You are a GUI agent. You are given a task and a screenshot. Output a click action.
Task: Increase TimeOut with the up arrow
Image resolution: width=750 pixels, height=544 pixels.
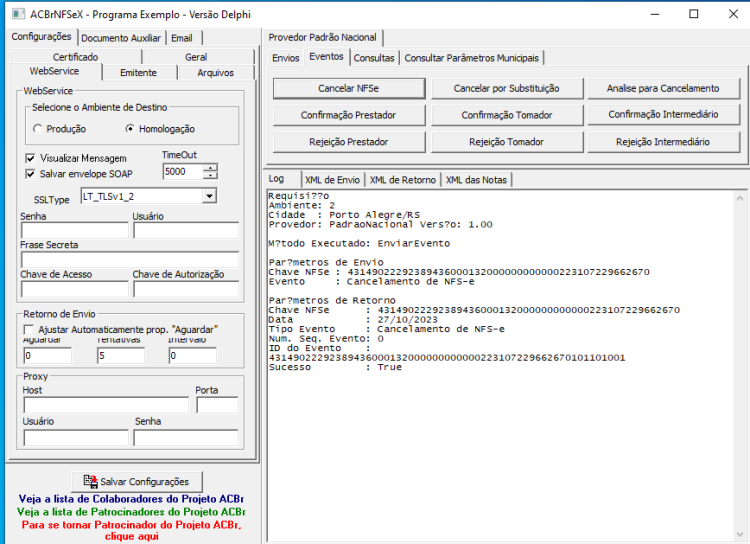[x=210, y=167]
